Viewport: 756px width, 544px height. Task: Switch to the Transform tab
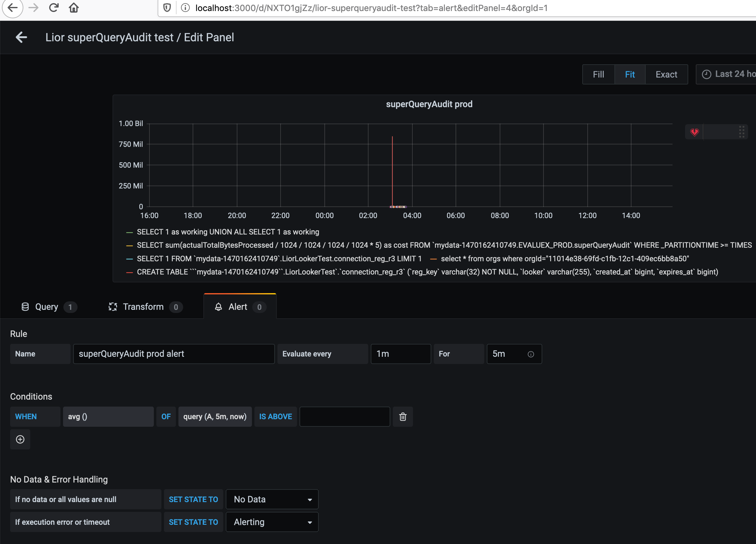click(143, 307)
